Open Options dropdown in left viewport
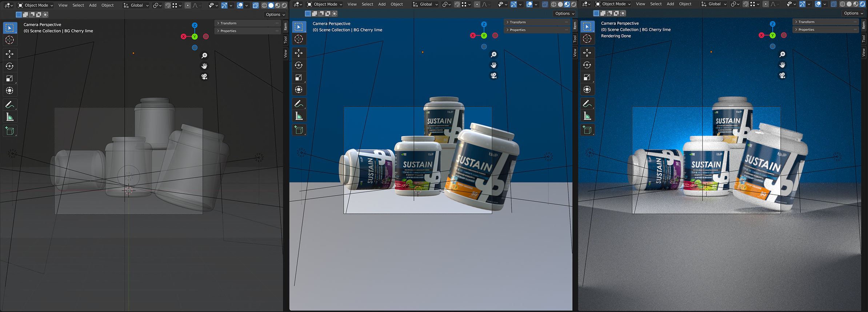Image resolution: width=868 pixels, height=312 pixels. (275, 15)
